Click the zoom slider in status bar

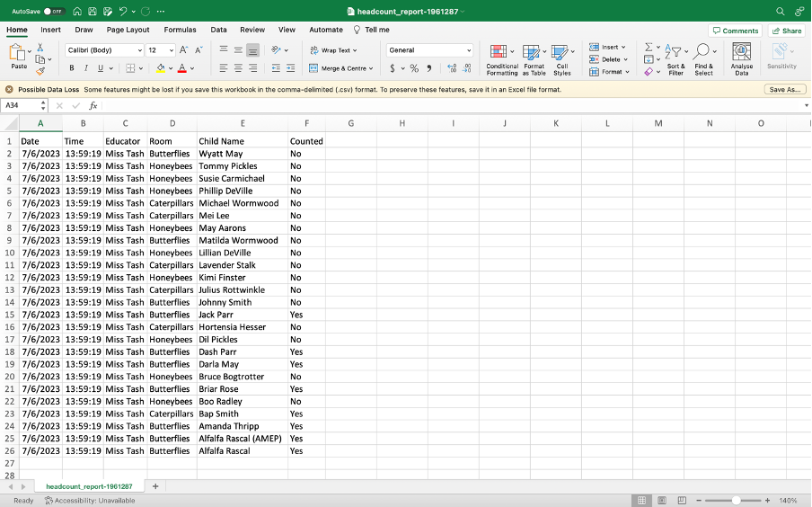click(736, 500)
